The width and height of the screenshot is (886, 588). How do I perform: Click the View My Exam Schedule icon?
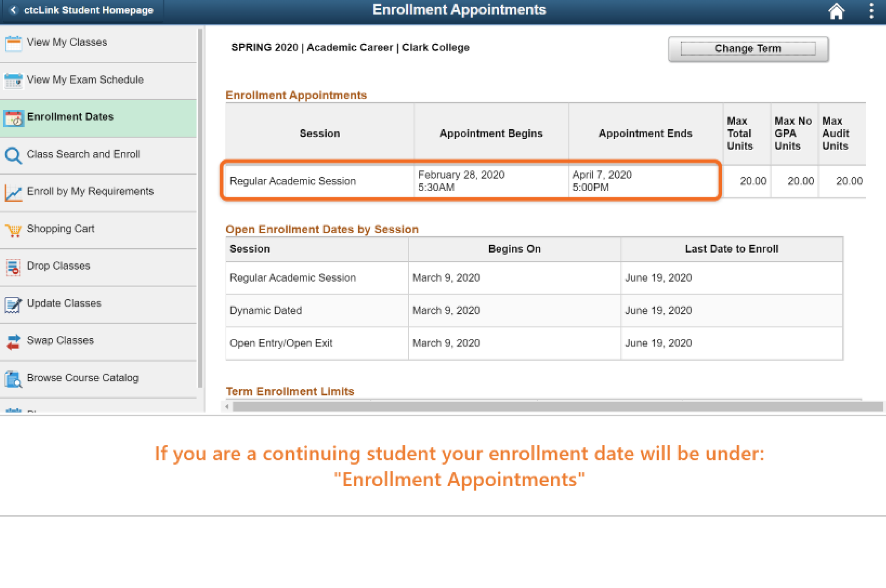pyautogui.click(x=13, y=81)
